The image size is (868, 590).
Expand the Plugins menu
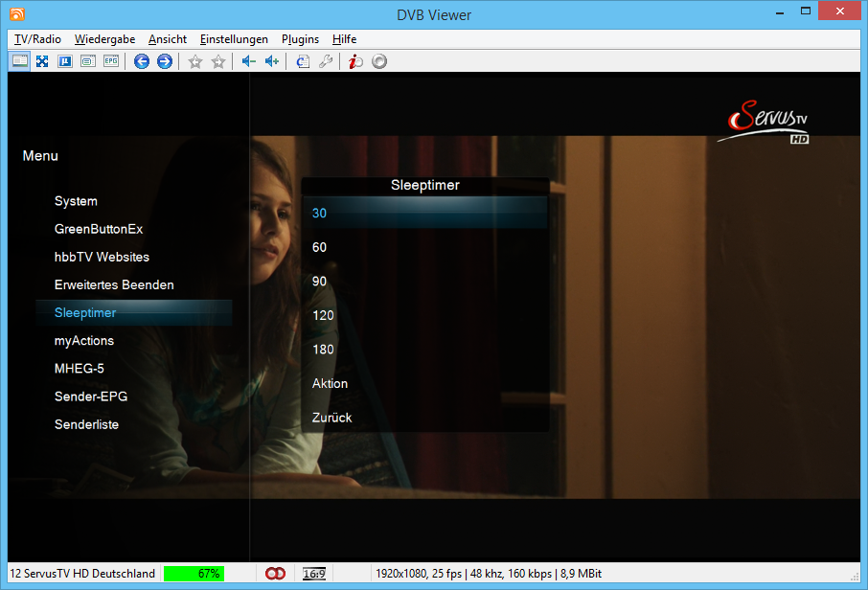click(x=300, y=39)
